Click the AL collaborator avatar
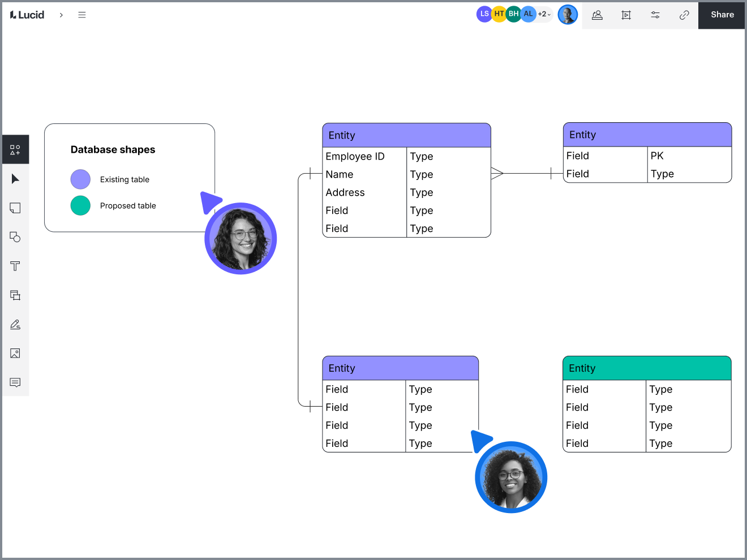 pyautogui.click(x=528, y=14)
